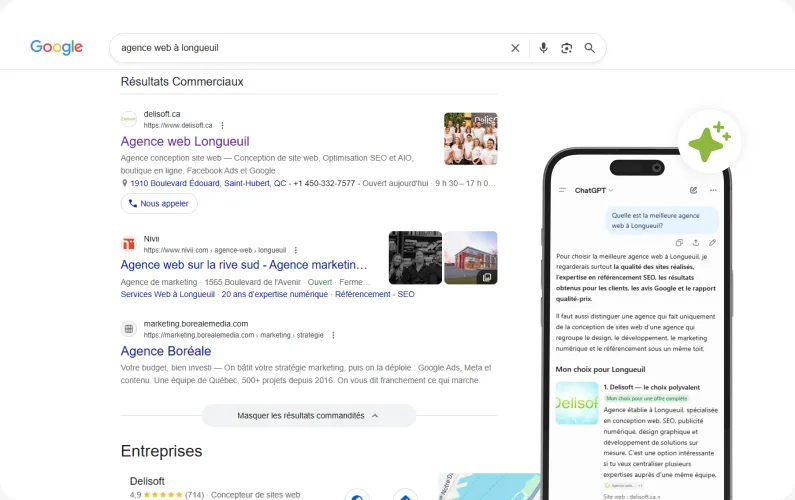The height and width of the screenshot is (500, 795).
Task: Open the 'Agence web sur la rive sud' result
Action: pyautogui.click(x=244, y=265)
